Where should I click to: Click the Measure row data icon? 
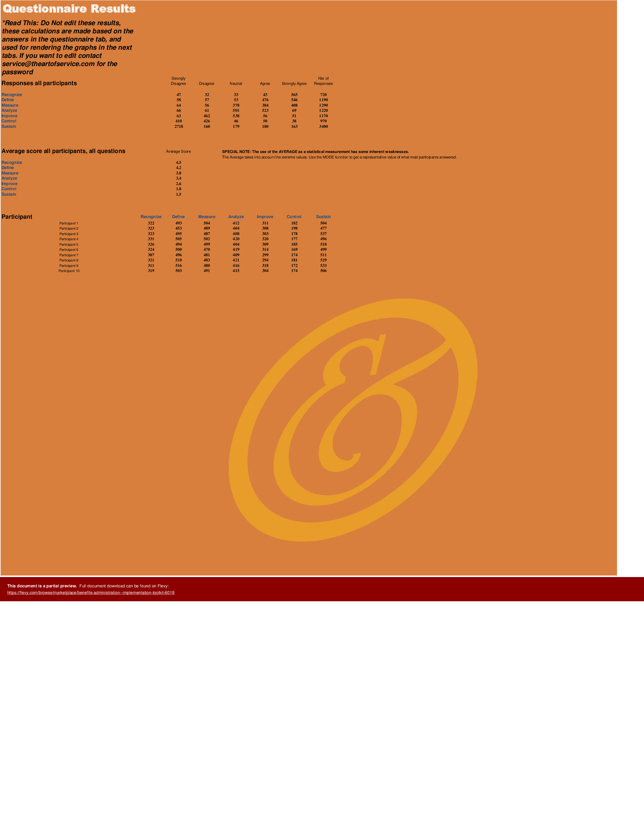(x=9, y=105)
